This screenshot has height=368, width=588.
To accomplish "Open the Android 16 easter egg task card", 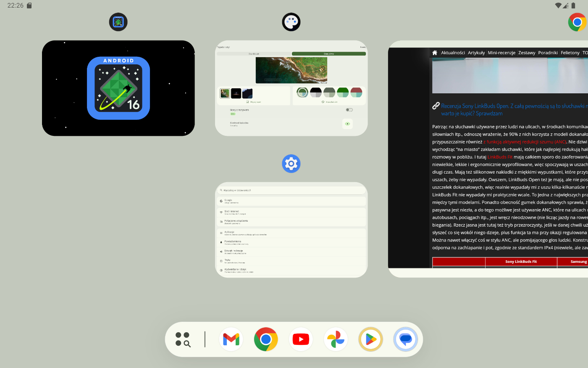I will click(118, 88).
